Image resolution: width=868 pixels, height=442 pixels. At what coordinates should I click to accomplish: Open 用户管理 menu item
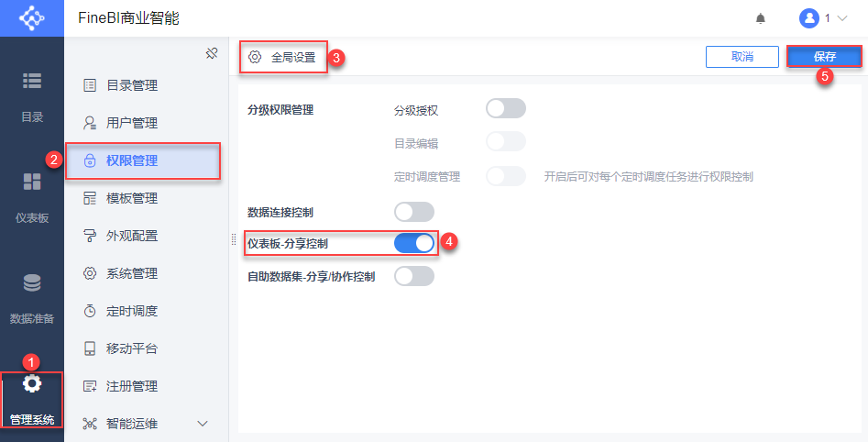pos(132,123)
